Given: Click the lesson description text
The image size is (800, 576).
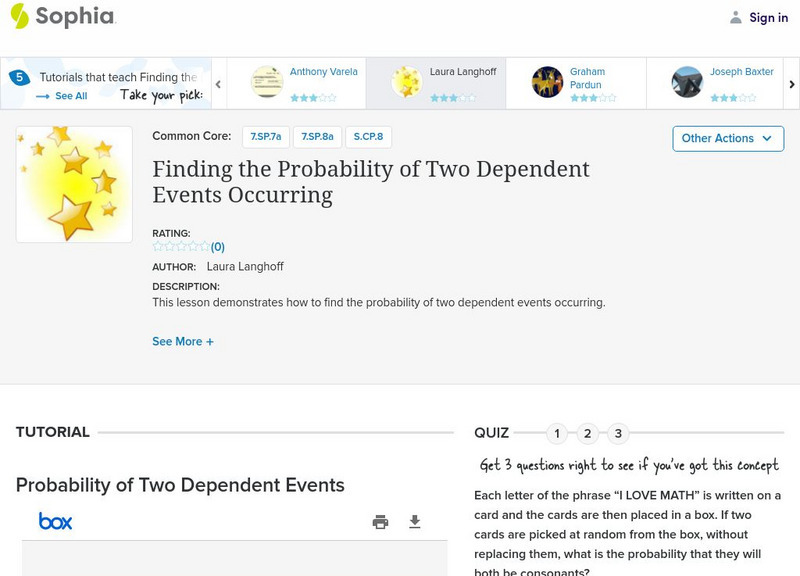Looking at the screenshot, I should (x=379, y=303).
